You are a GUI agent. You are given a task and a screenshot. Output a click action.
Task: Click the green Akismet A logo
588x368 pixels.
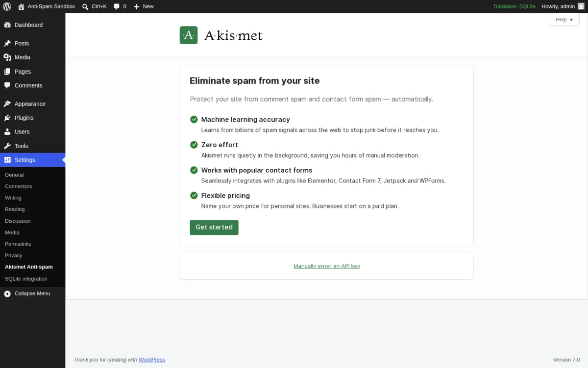coord(189,35)
